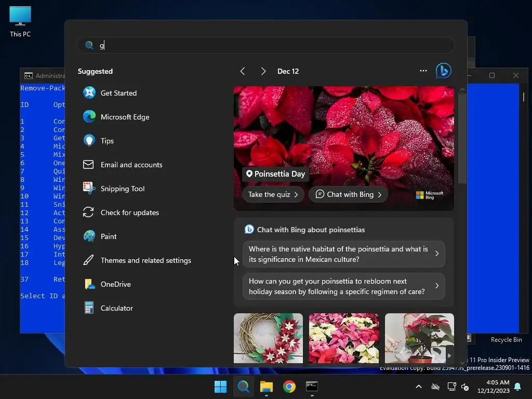Open This PC desktop icon
The height and width of the screenshot is (399, 532).
20,22
